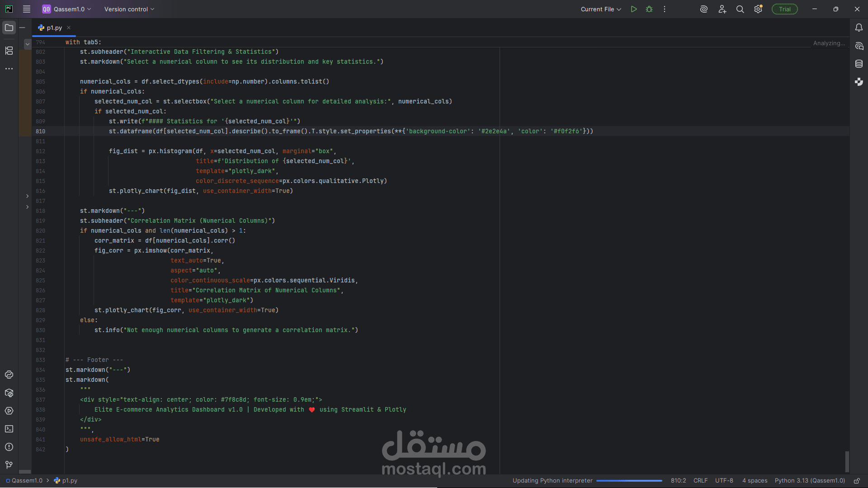Open the Python Packages tool window
The height and width of the screenshot is (488, 868).
(9, 393)
